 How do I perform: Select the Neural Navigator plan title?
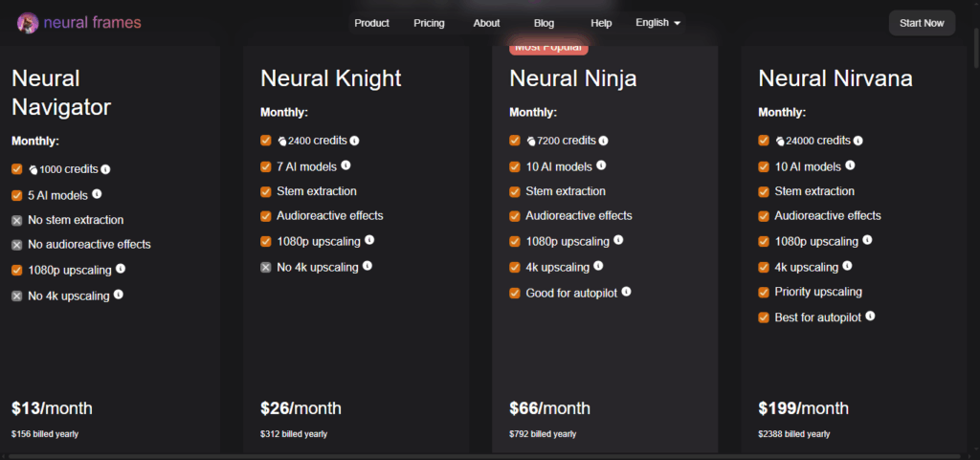pos(61,93)
